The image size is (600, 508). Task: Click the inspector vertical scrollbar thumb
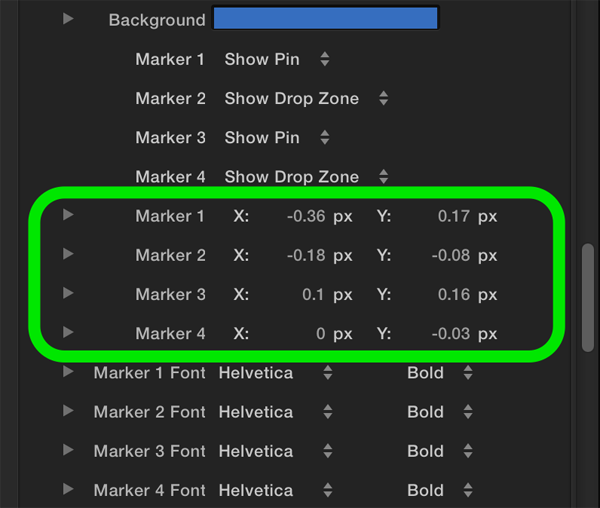click(588, 297)
